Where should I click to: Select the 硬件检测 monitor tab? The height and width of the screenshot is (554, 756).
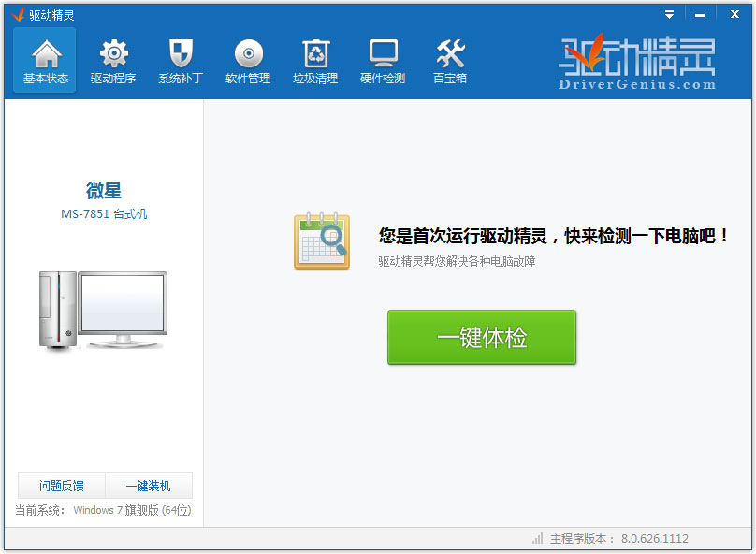pyautogui.click(x=383, y=60)
